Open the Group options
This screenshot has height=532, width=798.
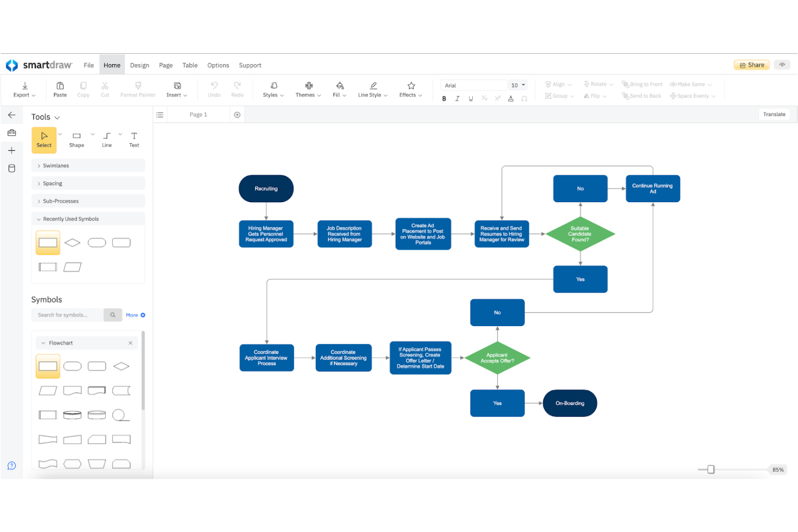(x=560, y=96)
